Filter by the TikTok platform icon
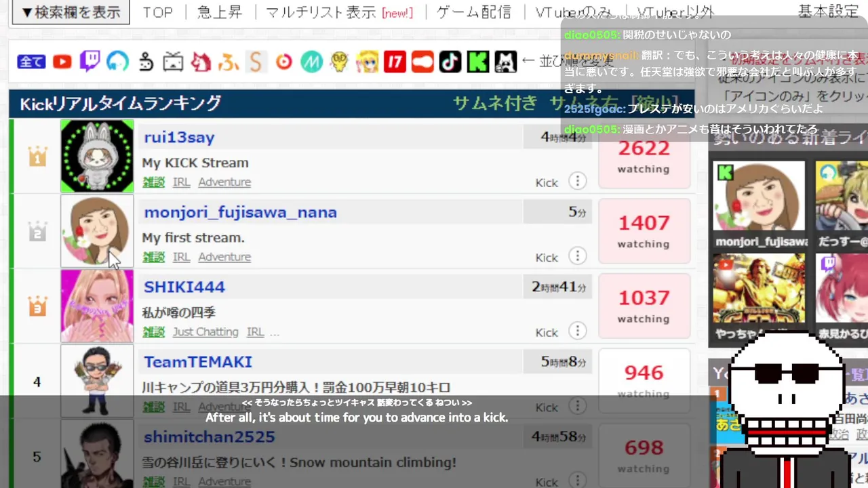The image size is (868, 488). point(450,62)
